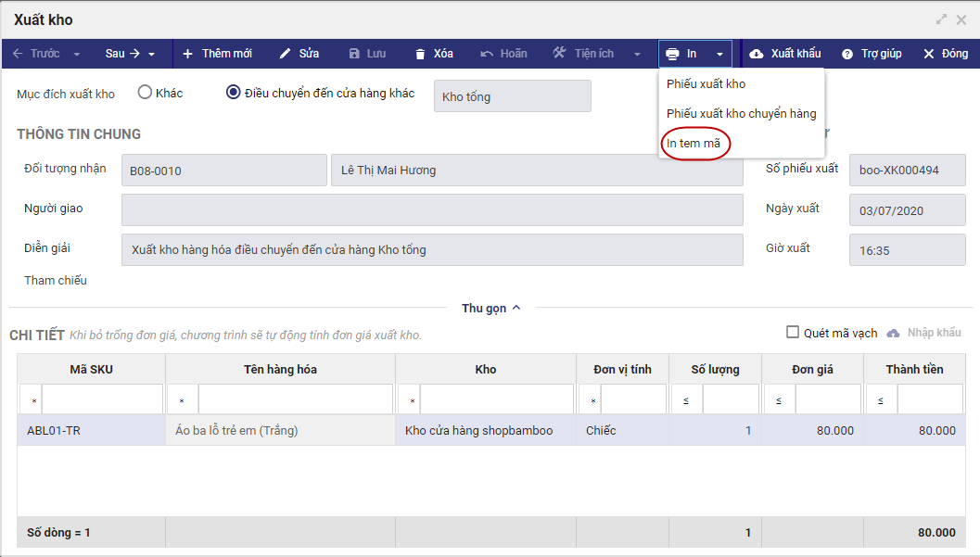The image size is (980, 557).
Task: Sort by the Số lượng column header
Action: click(x=715, y=369)
